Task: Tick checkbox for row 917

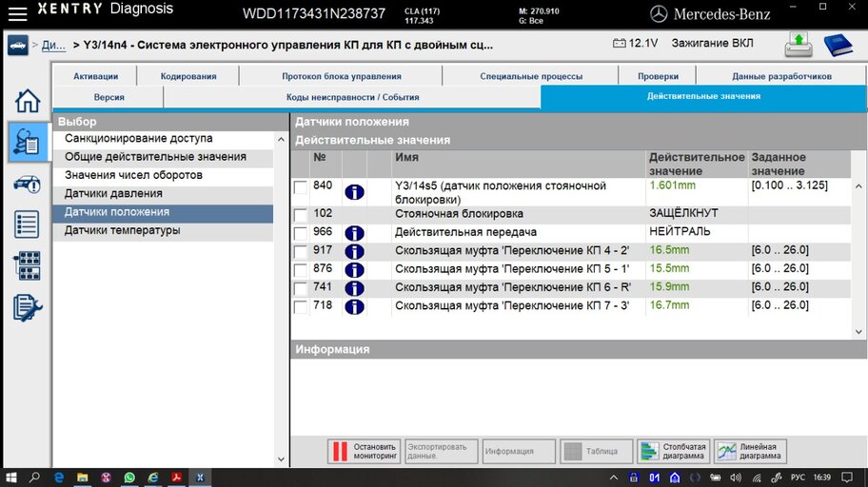Action: coord(301,251)
